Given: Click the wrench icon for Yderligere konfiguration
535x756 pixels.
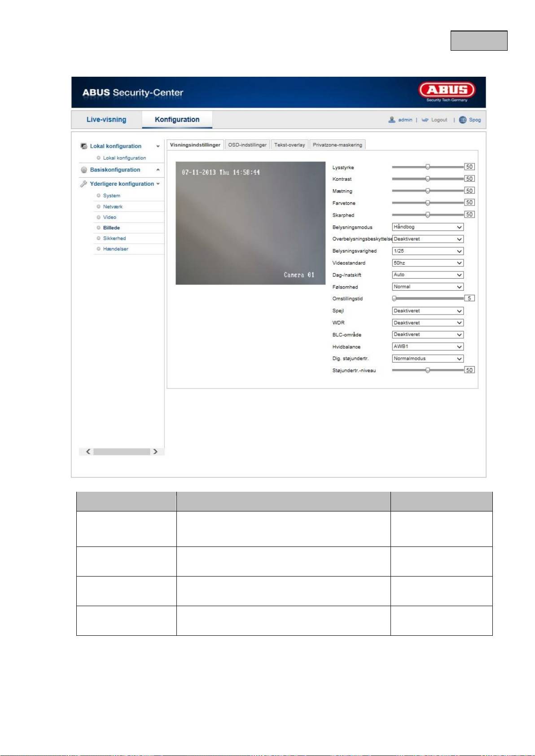Looking at the screenshot, I should pos(83,184).
